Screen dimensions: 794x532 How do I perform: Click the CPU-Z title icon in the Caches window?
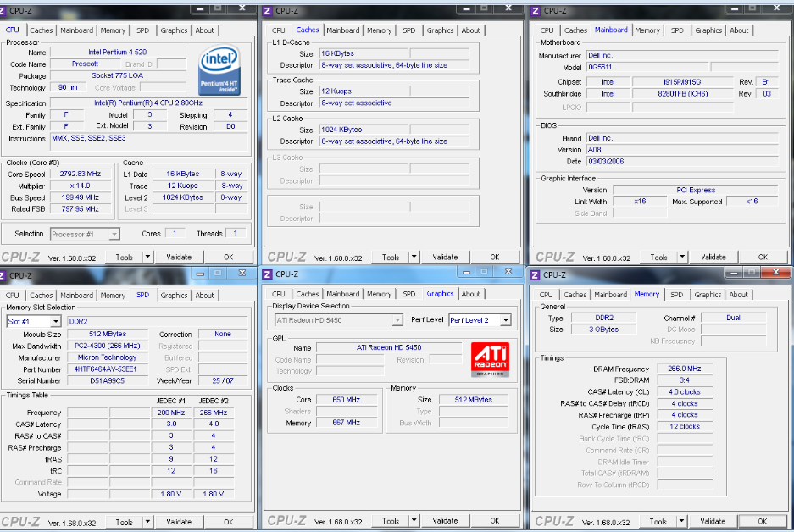click(267, 11)
